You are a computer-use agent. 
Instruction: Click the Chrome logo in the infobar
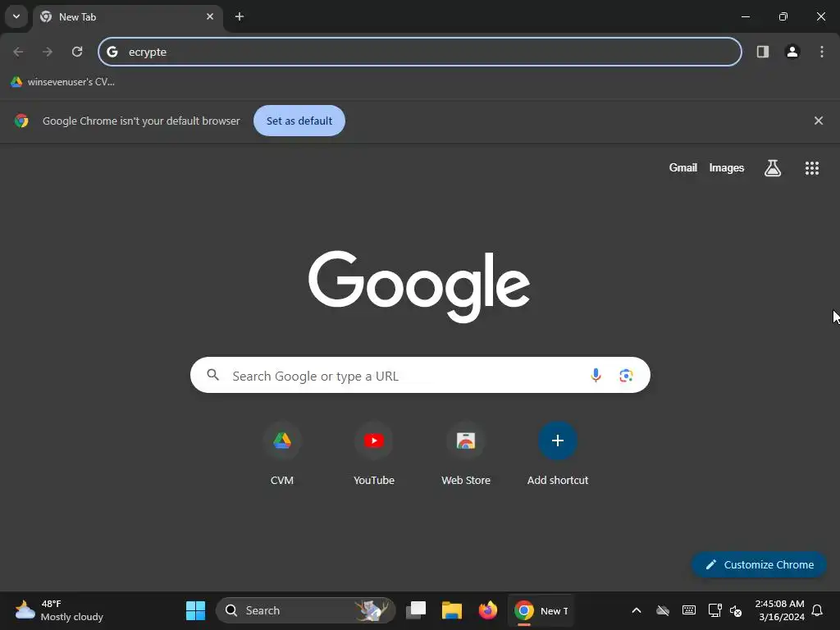pos(21,121)
